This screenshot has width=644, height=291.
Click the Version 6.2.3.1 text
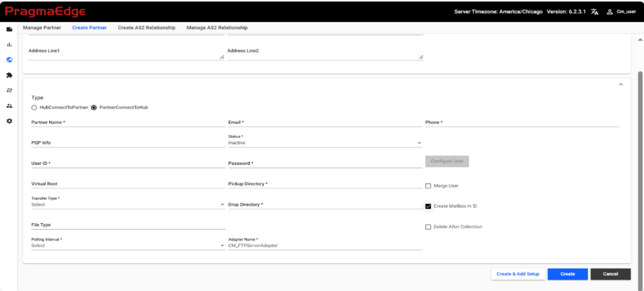click(x=567, y=11)
